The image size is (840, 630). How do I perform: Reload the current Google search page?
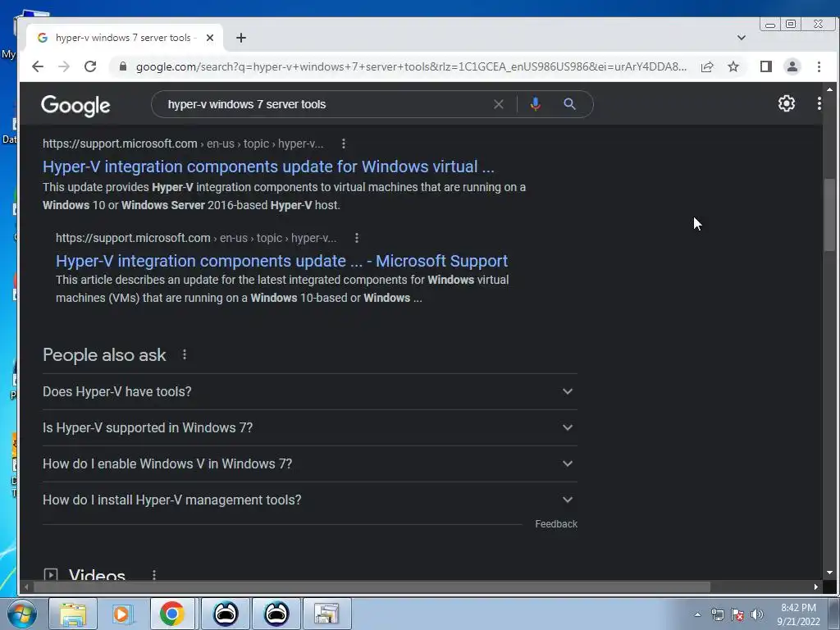(90, 66)
